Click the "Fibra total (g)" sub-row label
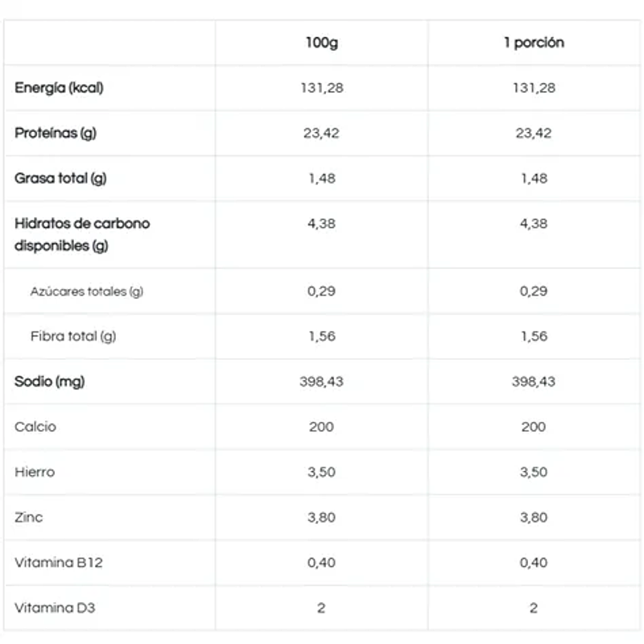Viewport: 644px width, 644px height. click(x=73, y=336)
